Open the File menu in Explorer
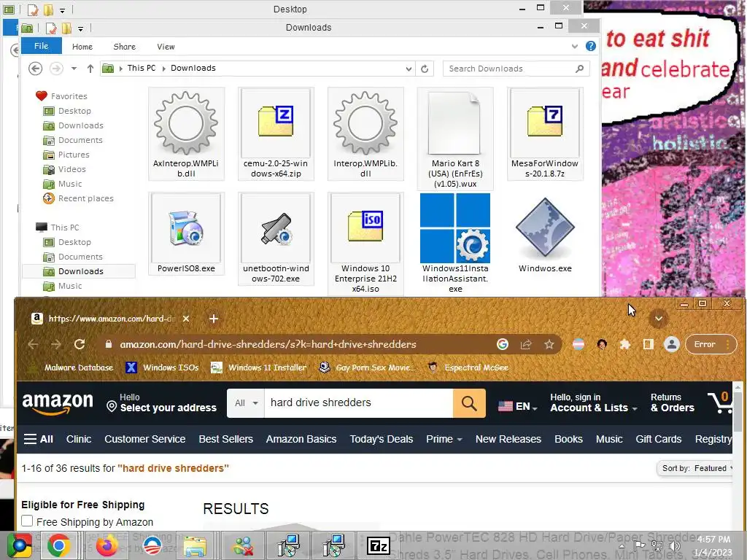Viewport: 747px width, 560px height. [x=42, y=46]
